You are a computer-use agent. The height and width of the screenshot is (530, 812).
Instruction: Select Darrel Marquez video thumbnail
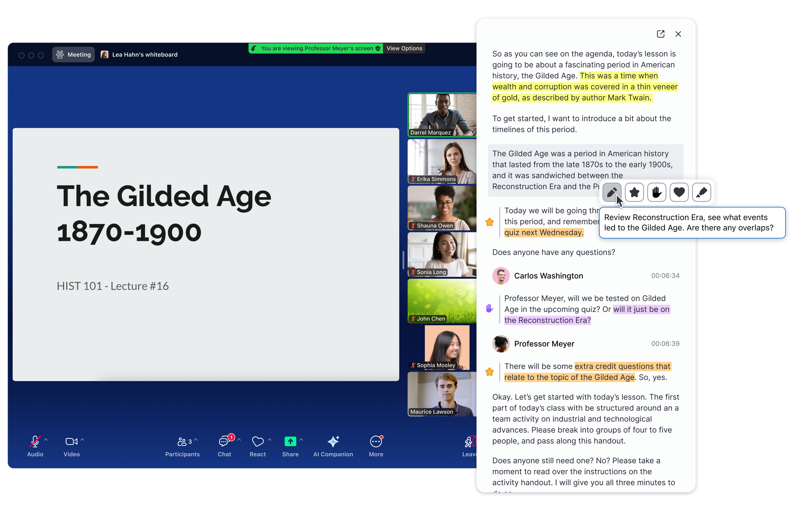442,115
